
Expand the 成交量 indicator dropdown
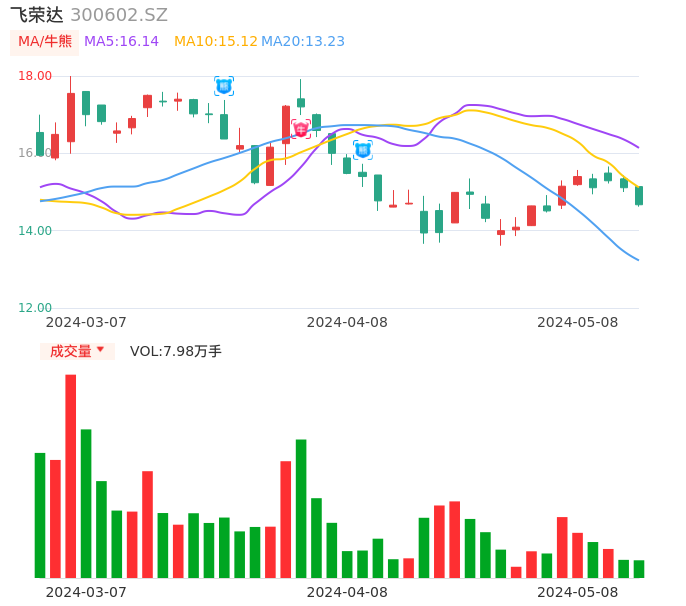[77, 351]
